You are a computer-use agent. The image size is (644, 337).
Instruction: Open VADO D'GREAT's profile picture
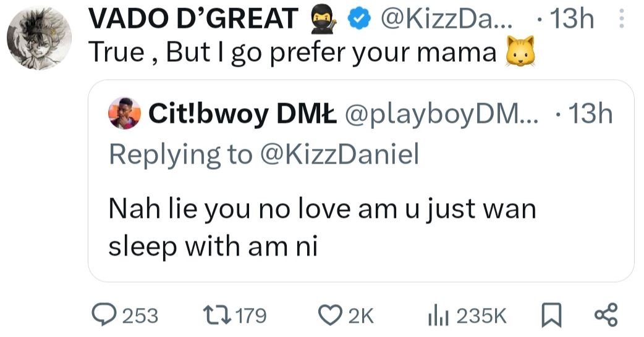[x=39, y=40]
